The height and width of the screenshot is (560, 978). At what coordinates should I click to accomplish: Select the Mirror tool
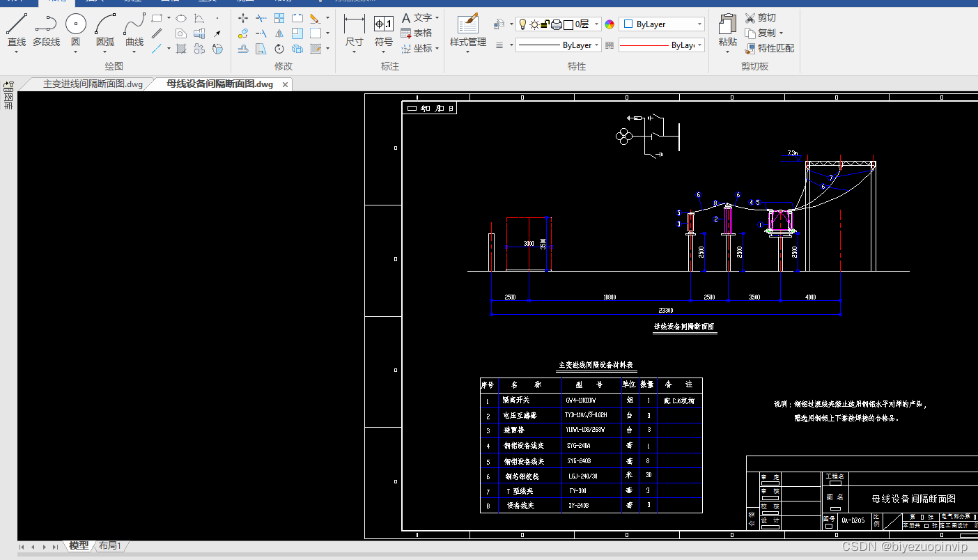point(279,33)
